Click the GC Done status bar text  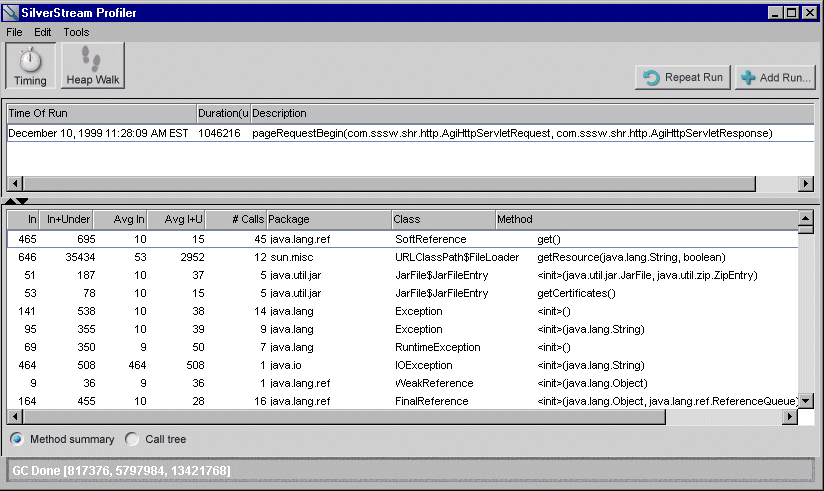tap(121, 470)
